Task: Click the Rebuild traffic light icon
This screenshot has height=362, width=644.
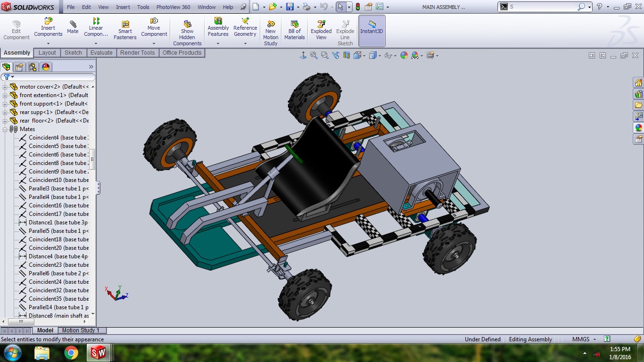Action: pos(358,7)
